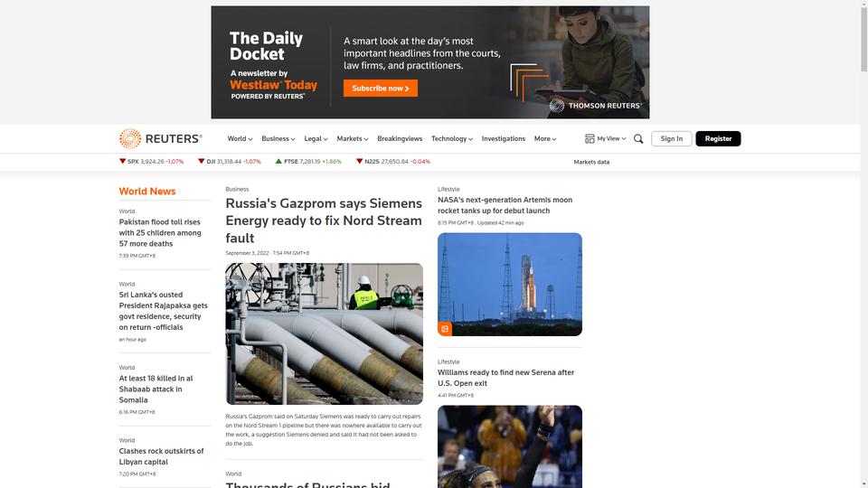Expand the Markets navigation dropdown
This screenshot has height=488, width=868.
click(352, 139)
